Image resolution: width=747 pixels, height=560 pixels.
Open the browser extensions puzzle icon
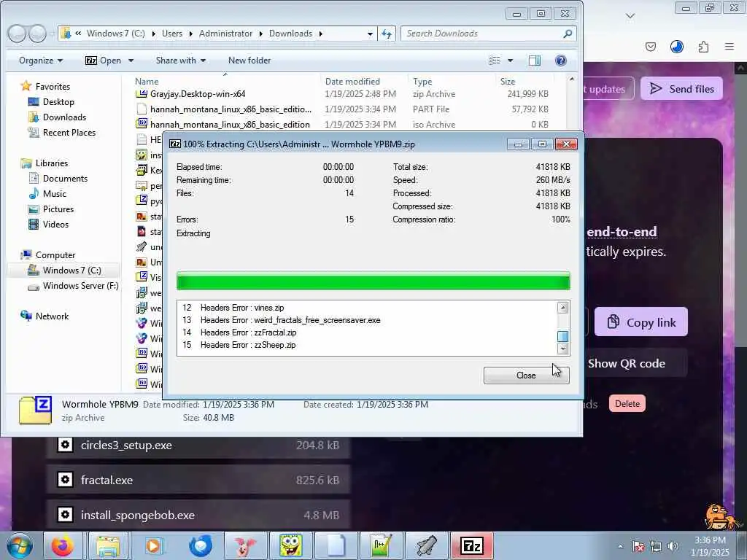(x=703, y=47)
